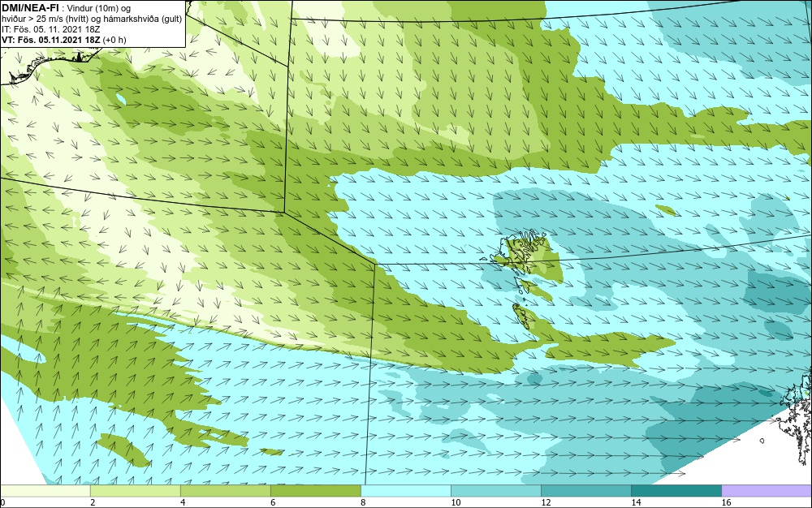
Task: Pick the 4–6 m/s green legend swatch
Action: click(225, 490)
